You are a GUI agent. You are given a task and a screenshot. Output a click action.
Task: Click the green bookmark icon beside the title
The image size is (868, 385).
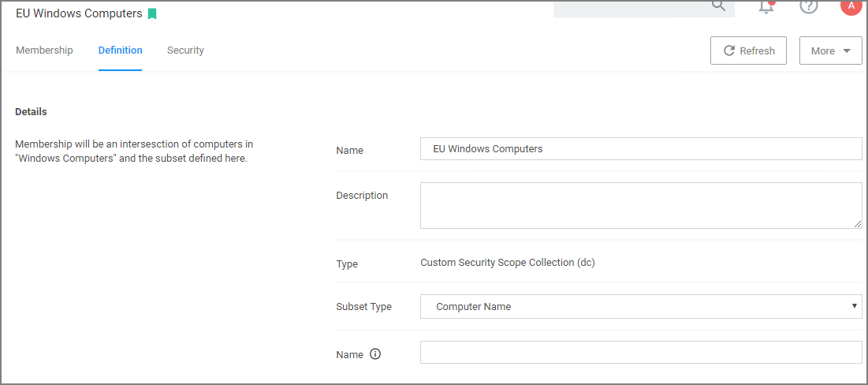[152, 14]
